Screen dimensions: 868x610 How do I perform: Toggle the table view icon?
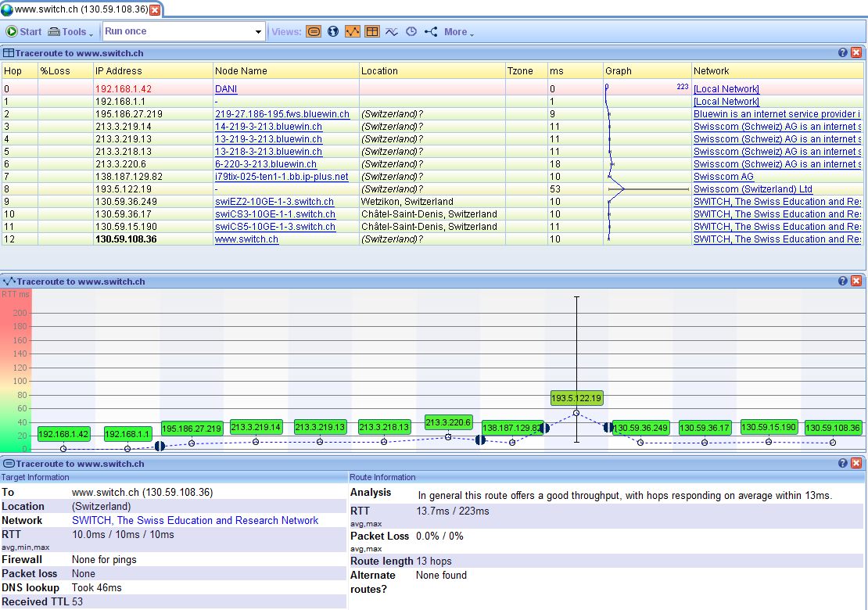(372, 32)
